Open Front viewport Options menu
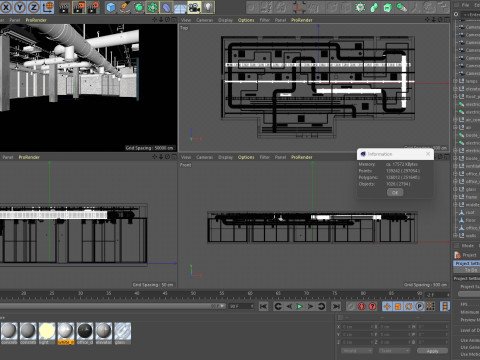The image size is (480, 360). tap(246, 157)
